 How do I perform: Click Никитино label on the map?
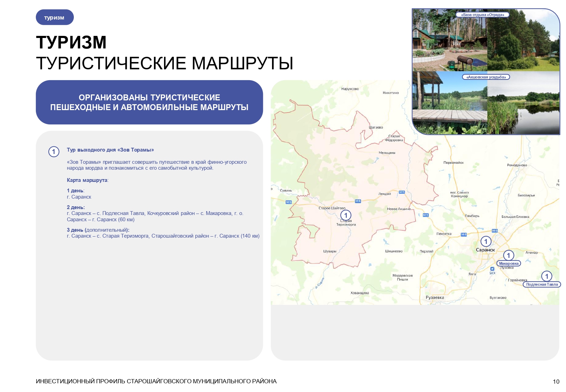coord(391,93)
